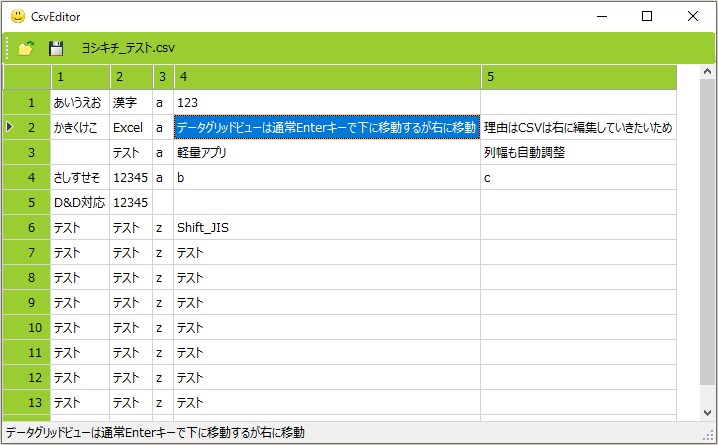The width and height of the screenshot is (718, 445).
Task: Select column header 4
Action: [x=327, y=77]
